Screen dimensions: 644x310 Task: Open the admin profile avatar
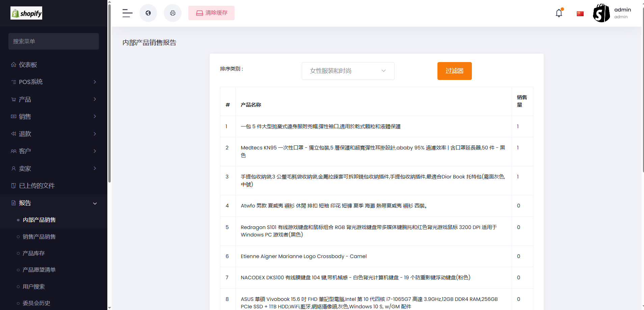point(601,13)
